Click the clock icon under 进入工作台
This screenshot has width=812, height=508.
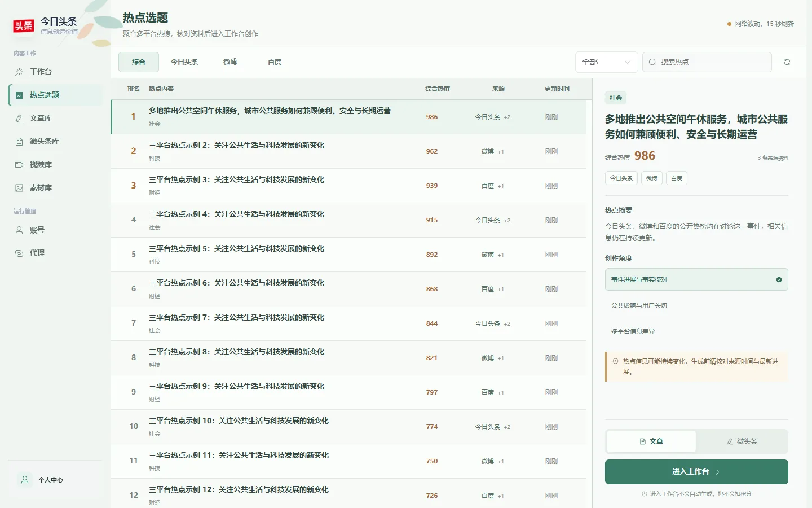pyautogui.click(x=645, y=494)
